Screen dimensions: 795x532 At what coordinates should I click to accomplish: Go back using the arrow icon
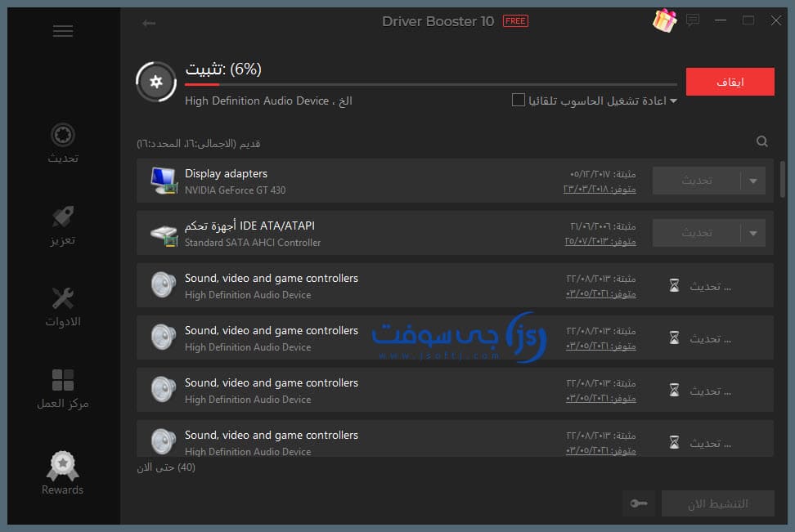(149, 24)
